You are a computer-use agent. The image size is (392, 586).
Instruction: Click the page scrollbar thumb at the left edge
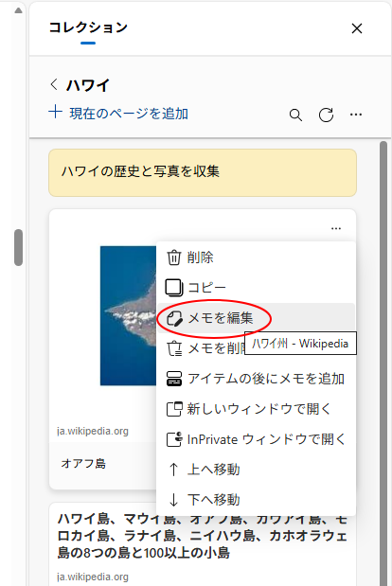pos(18,247)
